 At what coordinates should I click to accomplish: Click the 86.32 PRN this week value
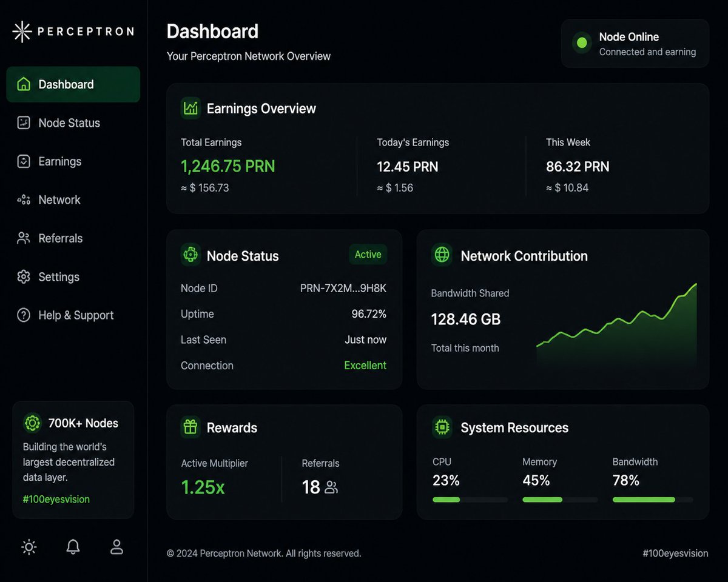pos(578,167)
